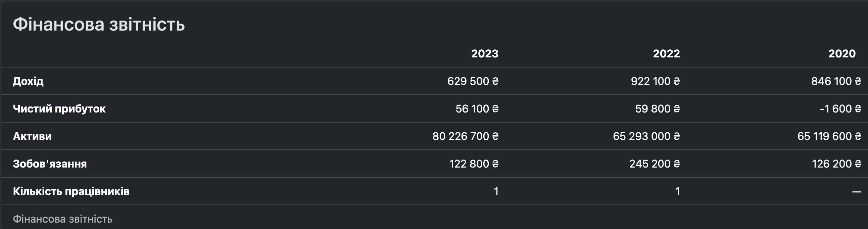Click the Кількість працівників row label

point(71,192)
